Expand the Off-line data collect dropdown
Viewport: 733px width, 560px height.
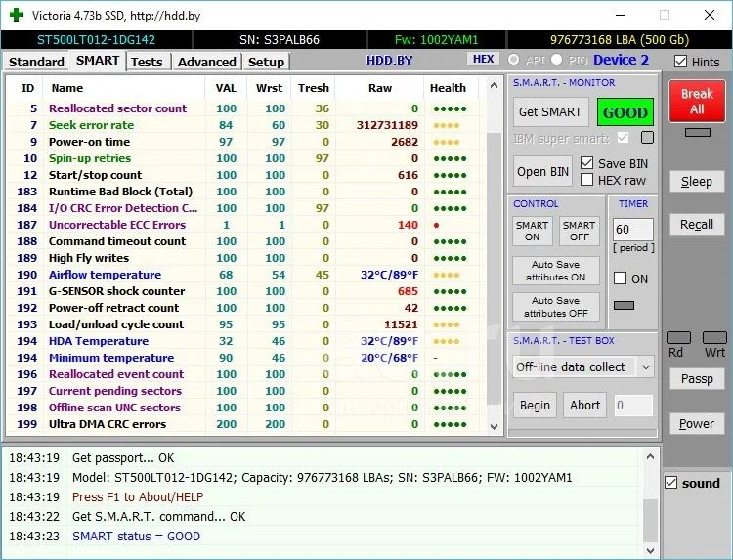(x=646, y=367)
